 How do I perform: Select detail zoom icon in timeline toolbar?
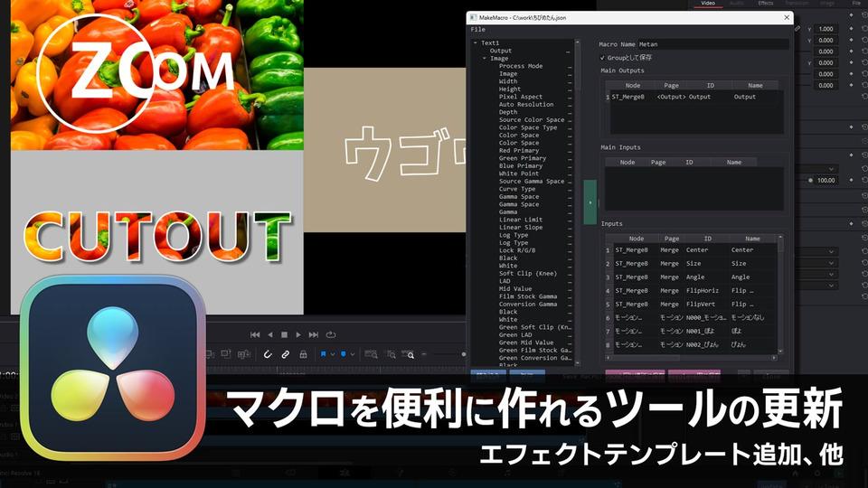click(x=391, y=354)
